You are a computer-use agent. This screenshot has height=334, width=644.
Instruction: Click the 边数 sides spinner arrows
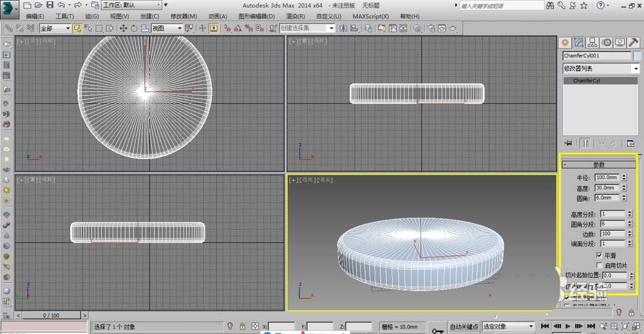coord(629,233)
